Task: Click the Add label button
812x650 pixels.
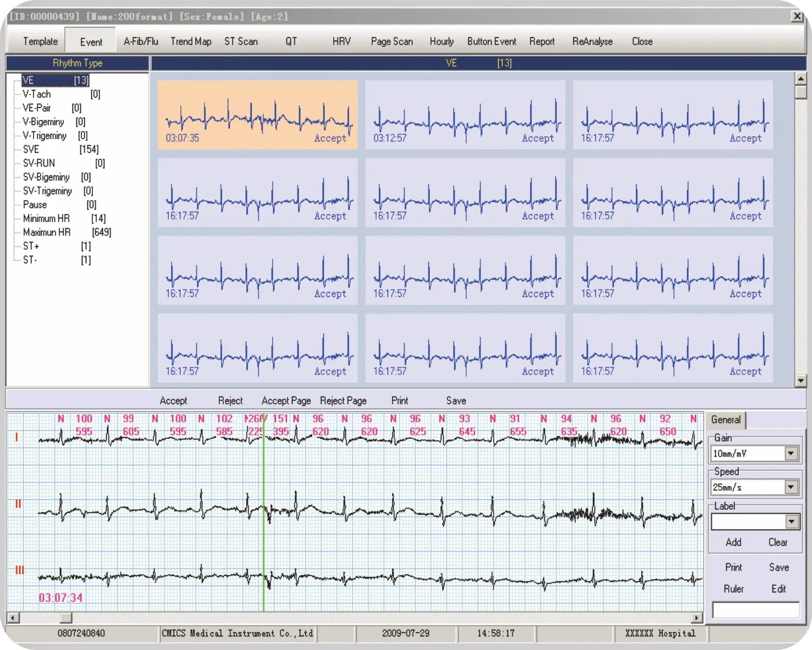Action: coord(733,542)
